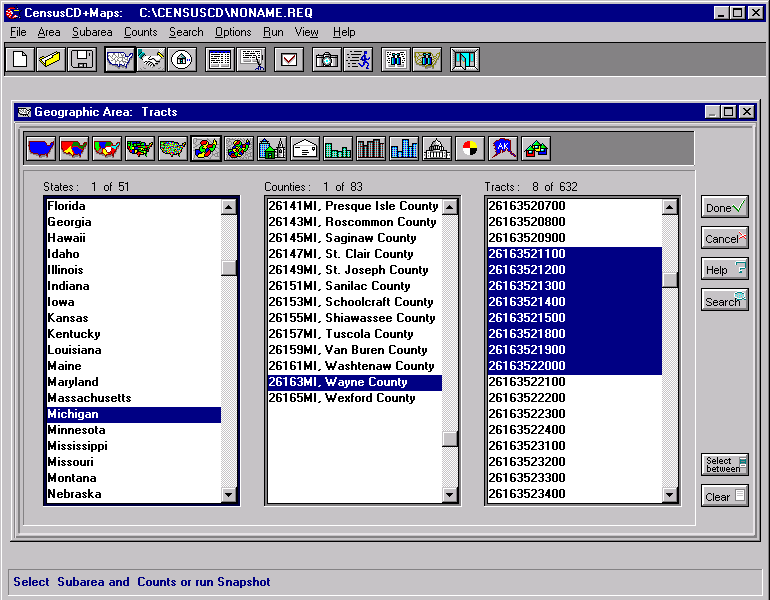Screen dimensions: 770x600
Task: Click the handshake icon in main toolbar
Action: [151, 60]
